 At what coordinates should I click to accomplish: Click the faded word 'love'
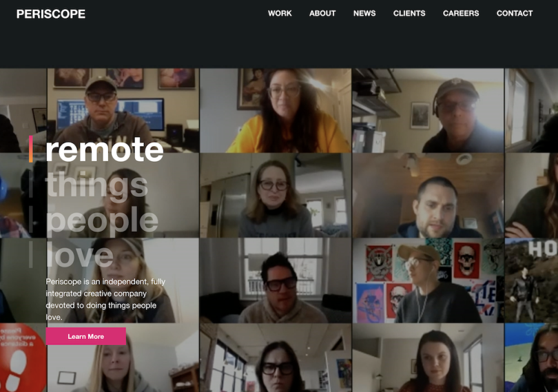coord(80,255)
